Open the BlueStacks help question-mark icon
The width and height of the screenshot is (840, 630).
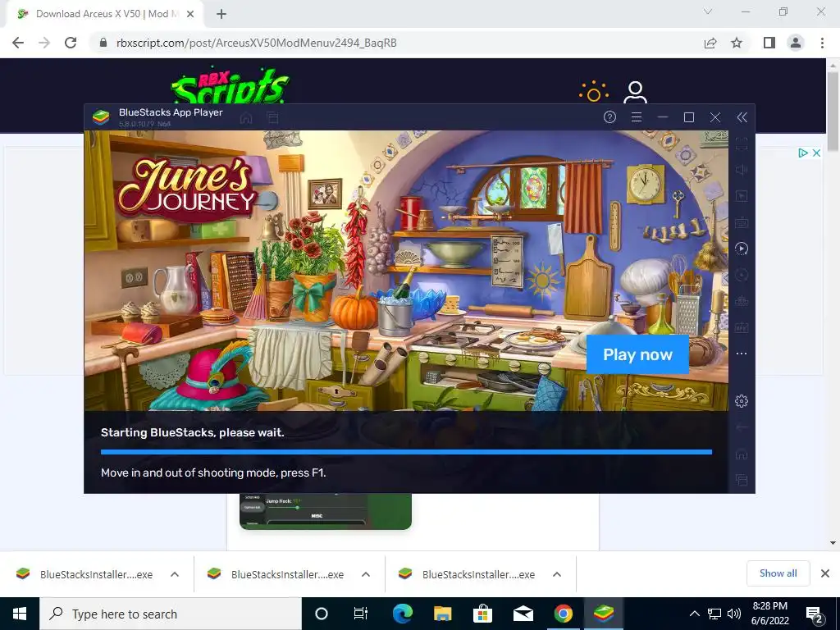click(609, 117)
